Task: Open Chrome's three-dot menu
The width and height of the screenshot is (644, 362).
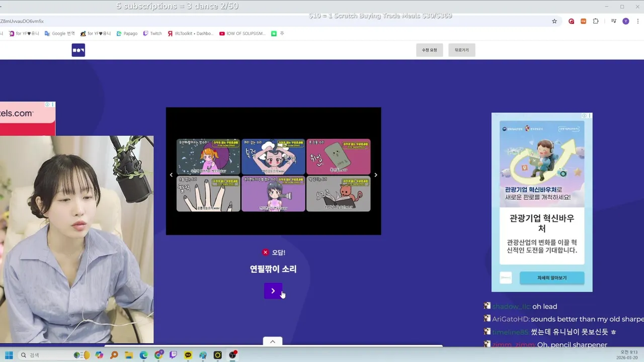Action: 638,21
